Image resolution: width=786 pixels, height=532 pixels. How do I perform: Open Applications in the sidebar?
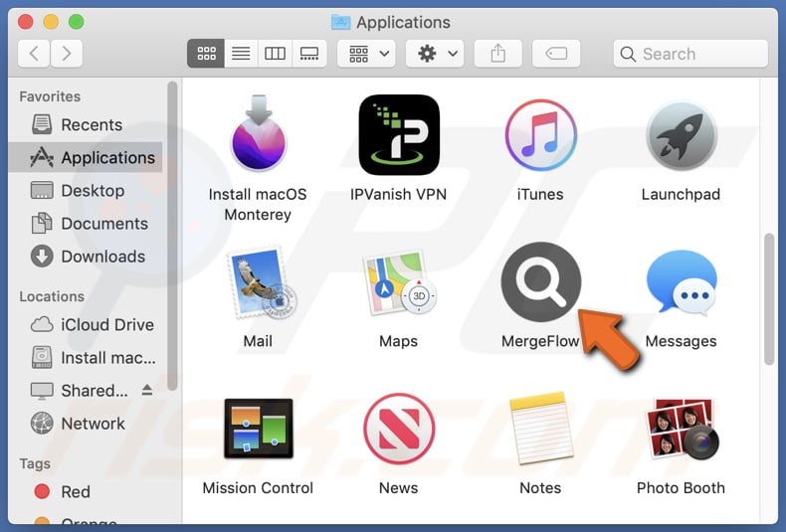pyautogui.click(x=86, y=157)
